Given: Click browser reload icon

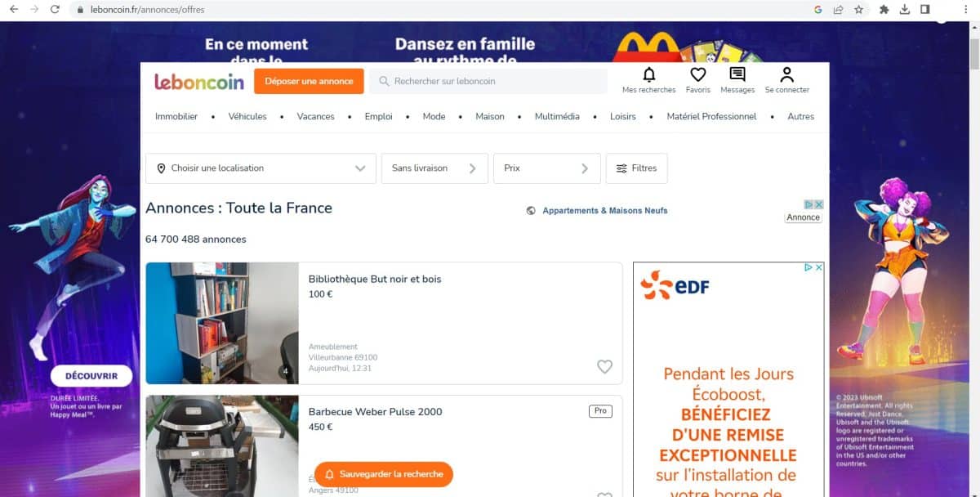Looking at the screenshot, I should (55, 10).
